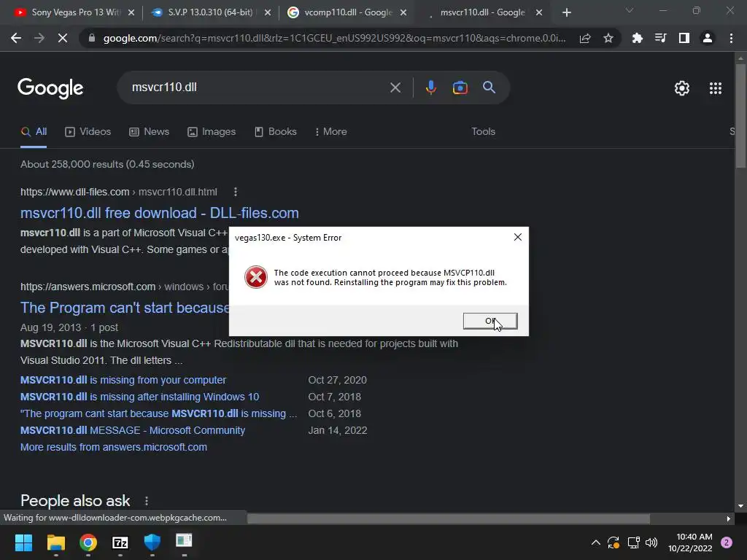Show hidden system tray icons
This screenshot has width=747, height=560.
point(595,542)
